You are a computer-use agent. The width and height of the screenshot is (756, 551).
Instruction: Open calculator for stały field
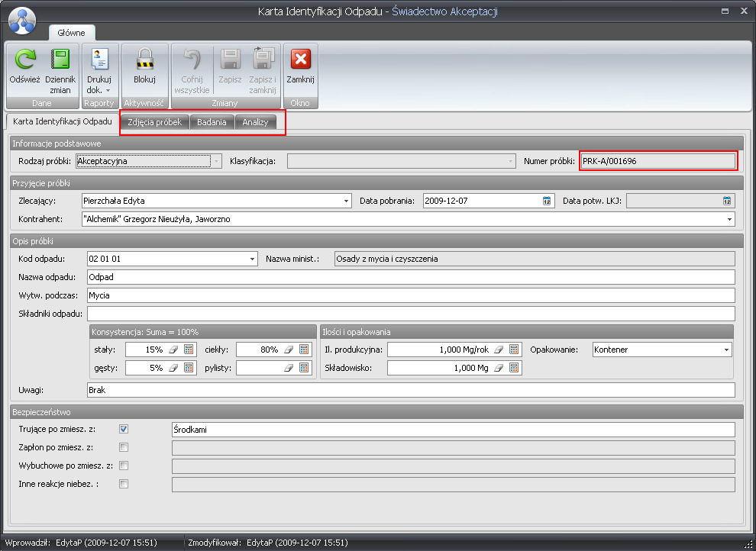189,350
